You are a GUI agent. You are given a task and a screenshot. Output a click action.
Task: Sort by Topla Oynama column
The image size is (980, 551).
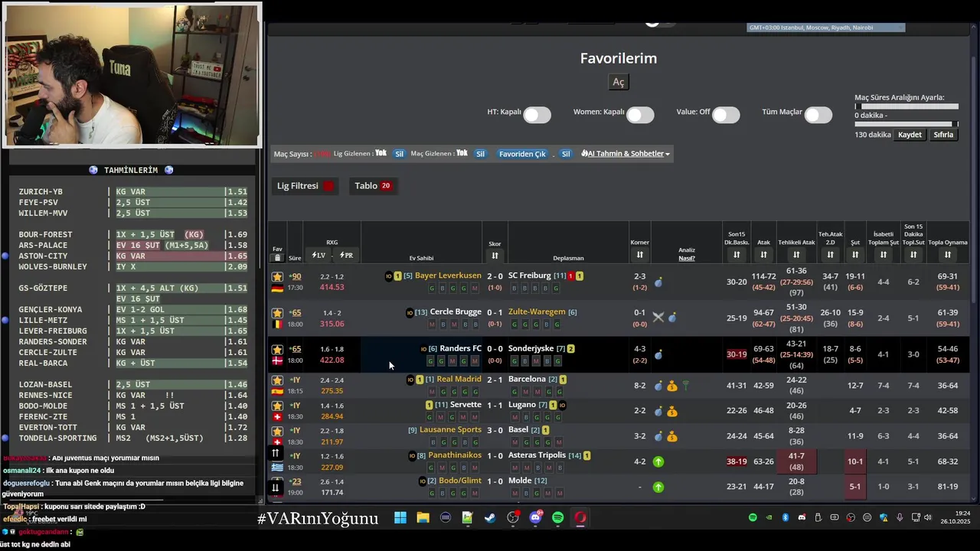(948, 255)
